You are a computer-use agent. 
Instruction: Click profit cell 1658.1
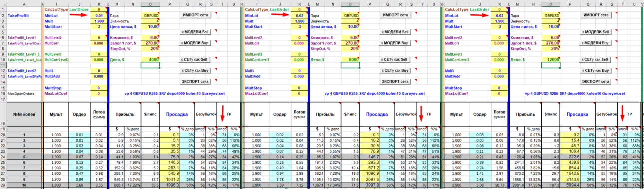(517, 180)
